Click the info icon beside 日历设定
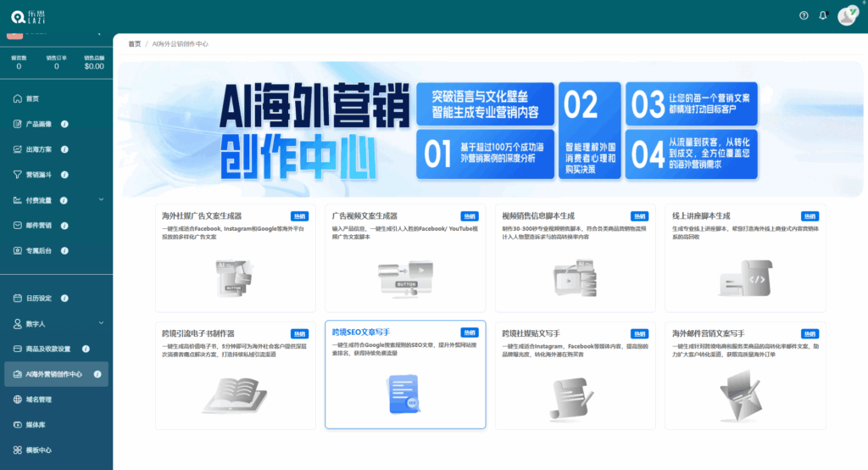This screenshot has width=868, height=470. point(65,299)
